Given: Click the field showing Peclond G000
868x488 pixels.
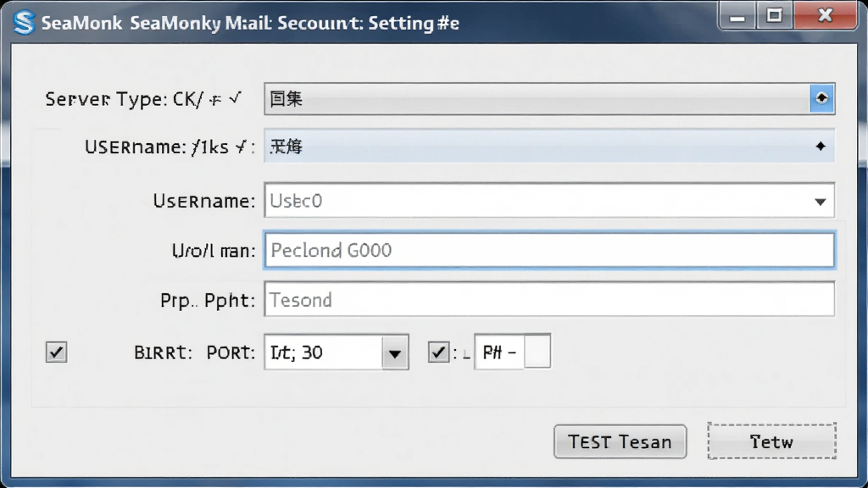Looking at the screenshot, I should tap(549, 250).
